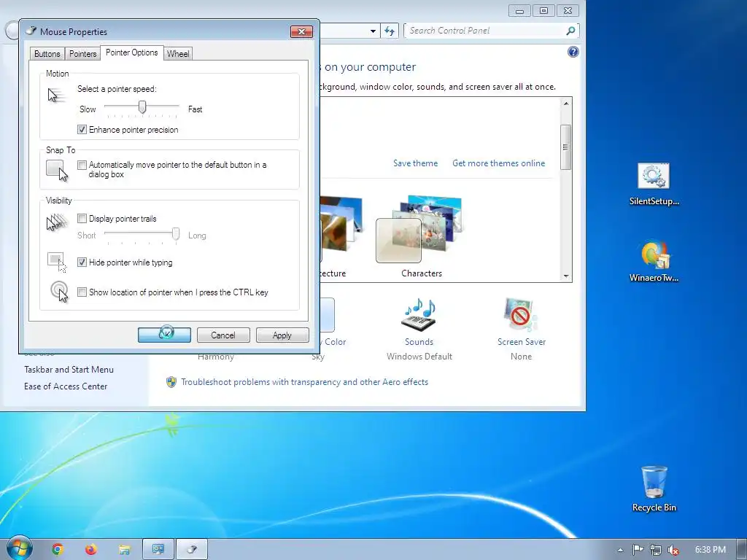Click the search magnifier icon
Image resolution: width=747 pixels, height=560 pixels.
coord(570,31)
